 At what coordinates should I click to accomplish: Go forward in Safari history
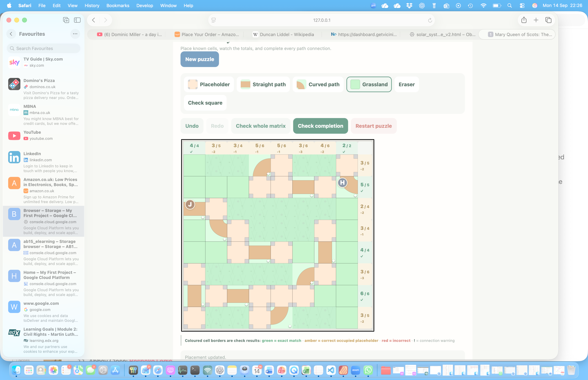(105, 20)
